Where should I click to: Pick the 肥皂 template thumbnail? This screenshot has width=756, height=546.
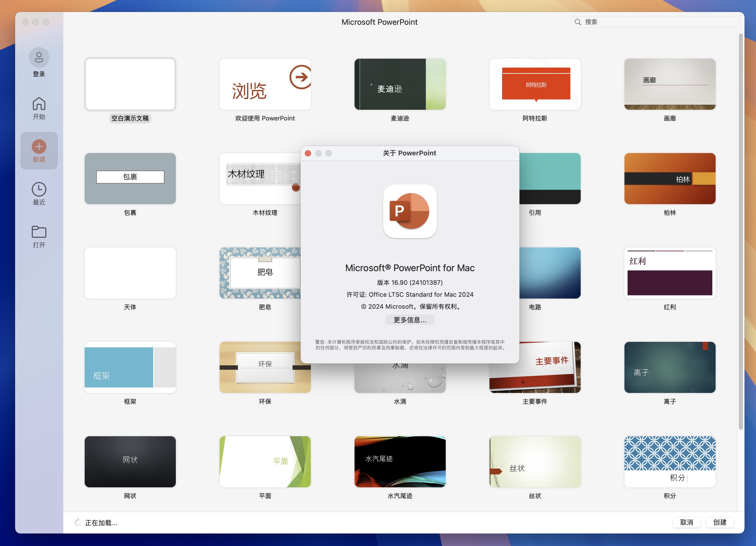point(260,273)
